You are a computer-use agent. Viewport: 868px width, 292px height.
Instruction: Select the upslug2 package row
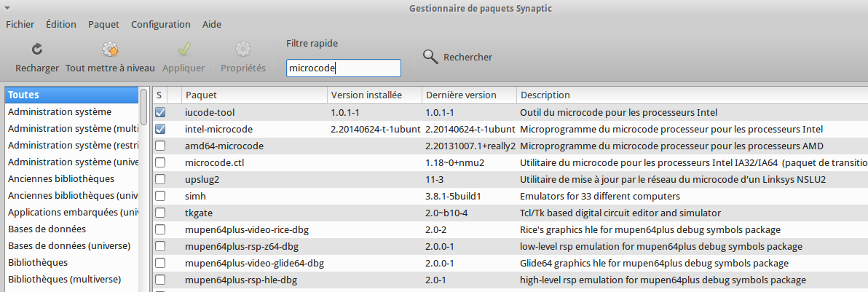coord(255,179)
